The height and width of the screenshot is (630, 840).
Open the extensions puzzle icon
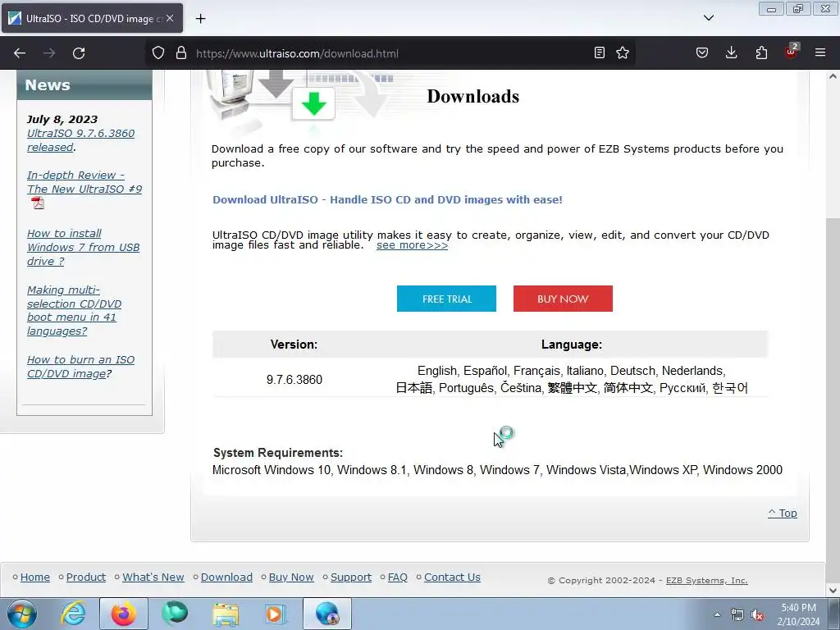[x=761, y=52]
